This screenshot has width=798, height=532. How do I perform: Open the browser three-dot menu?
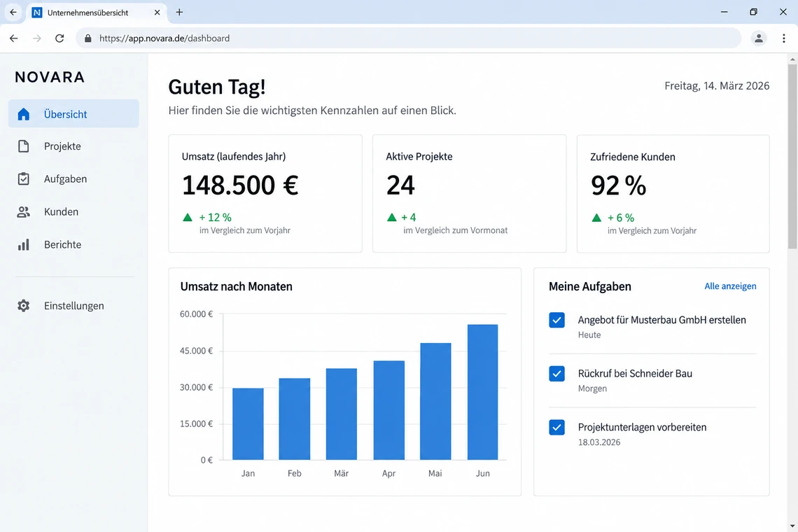tap(784, 38)
